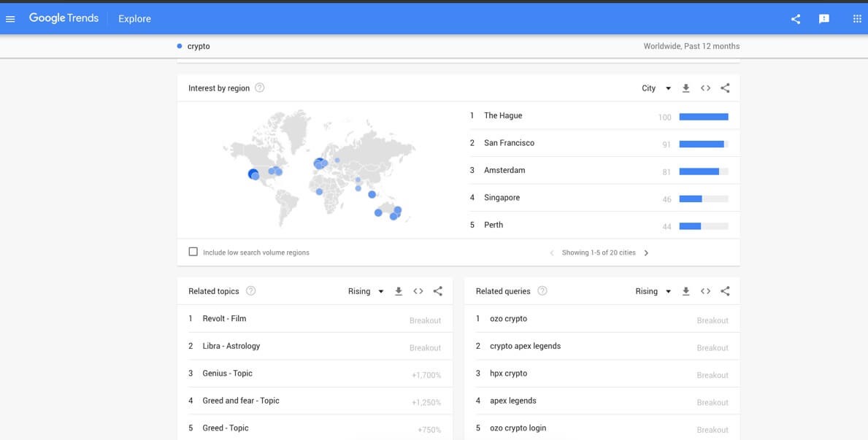The width and height of the screenshot is (868, 440).
Task: Go to the next page of cities
Action: pos(646,253)
